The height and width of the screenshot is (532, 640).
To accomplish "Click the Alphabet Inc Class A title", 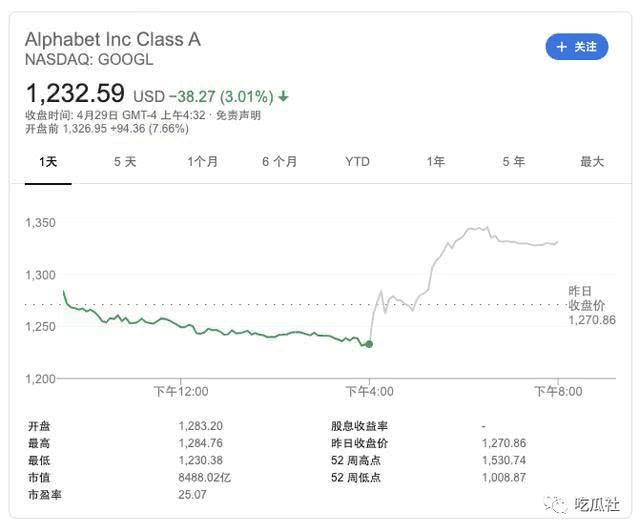I will coord(112,39).
